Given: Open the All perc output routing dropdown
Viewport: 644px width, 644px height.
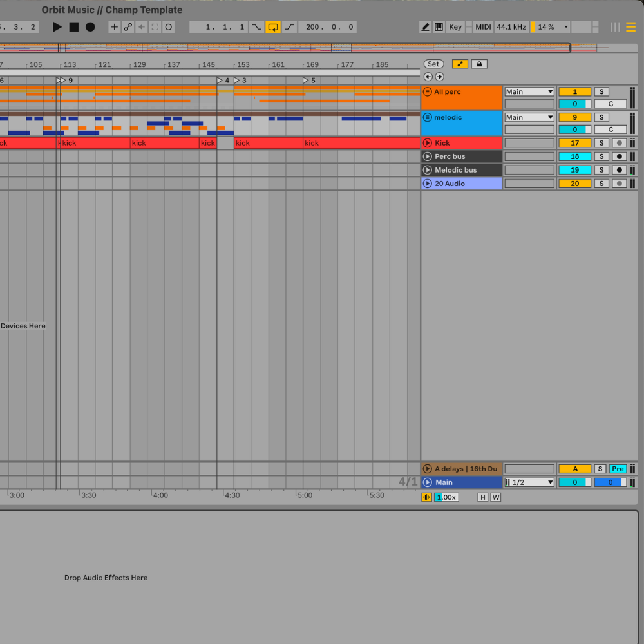Looking at the screenshot, I should point(529,91).
